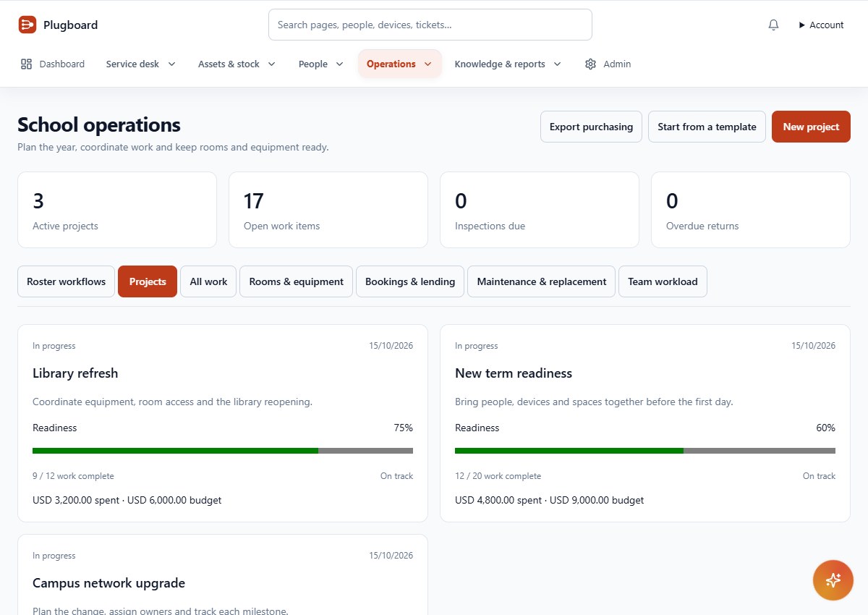Open Knowledge & reports dropdown

(x=557, y=64)
